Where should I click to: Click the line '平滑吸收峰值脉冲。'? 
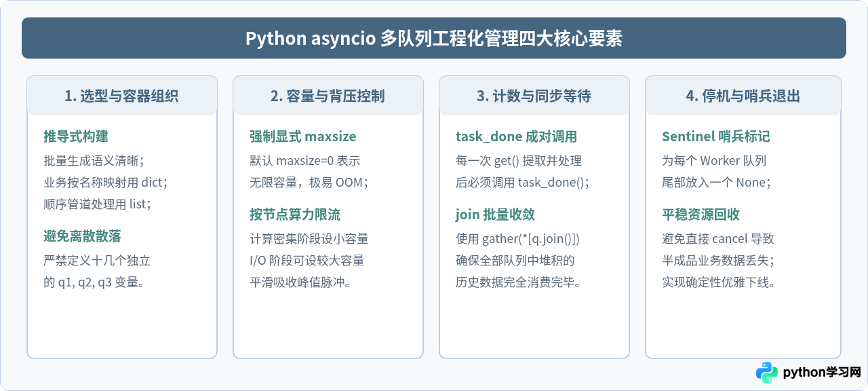[300, 282]
